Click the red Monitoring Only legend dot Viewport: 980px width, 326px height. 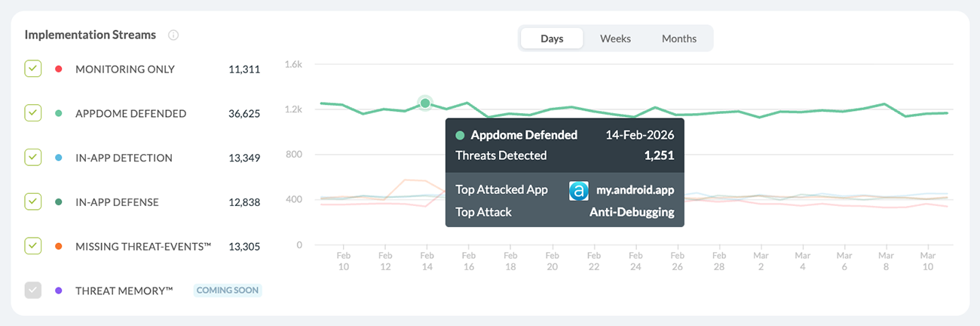(58, 69)
